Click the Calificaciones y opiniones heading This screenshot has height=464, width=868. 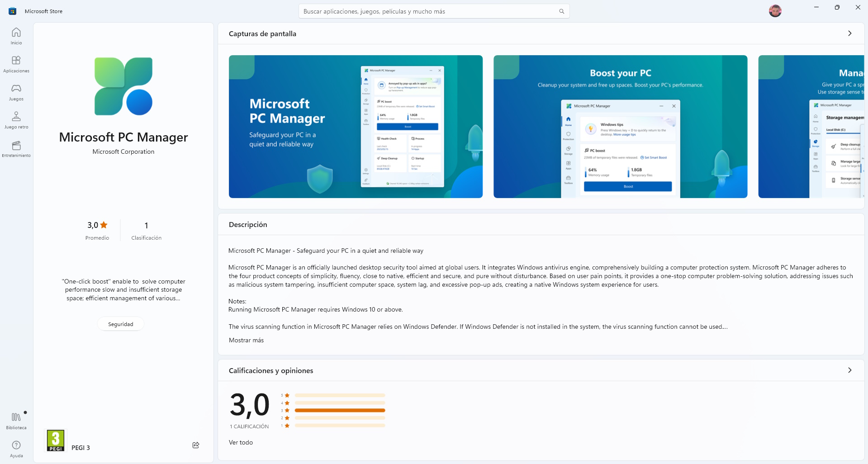[271, 370]
